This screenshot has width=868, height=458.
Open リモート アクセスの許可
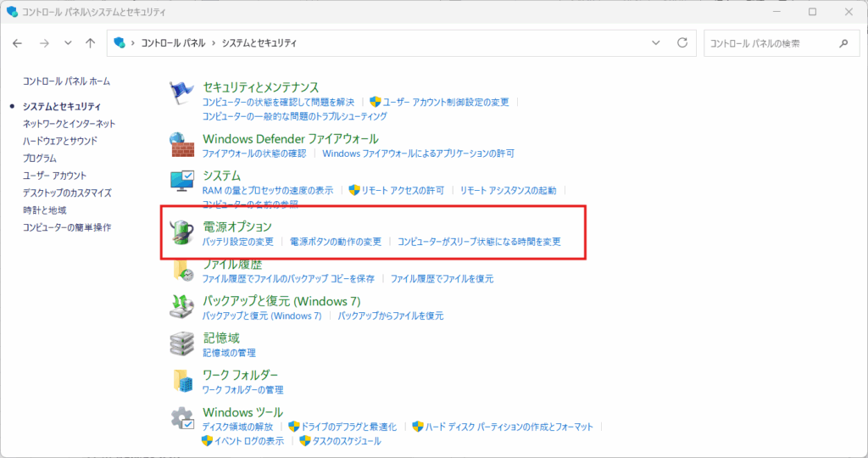click(x=403, y=191)
